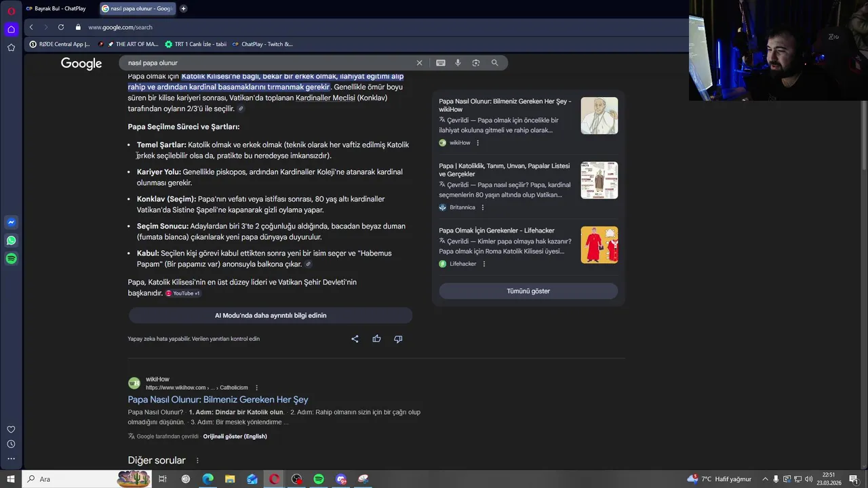Select the 'nasıl papa olunur' Google tab
The height and width of the screenshot is (488, 868).
point(137,9)
